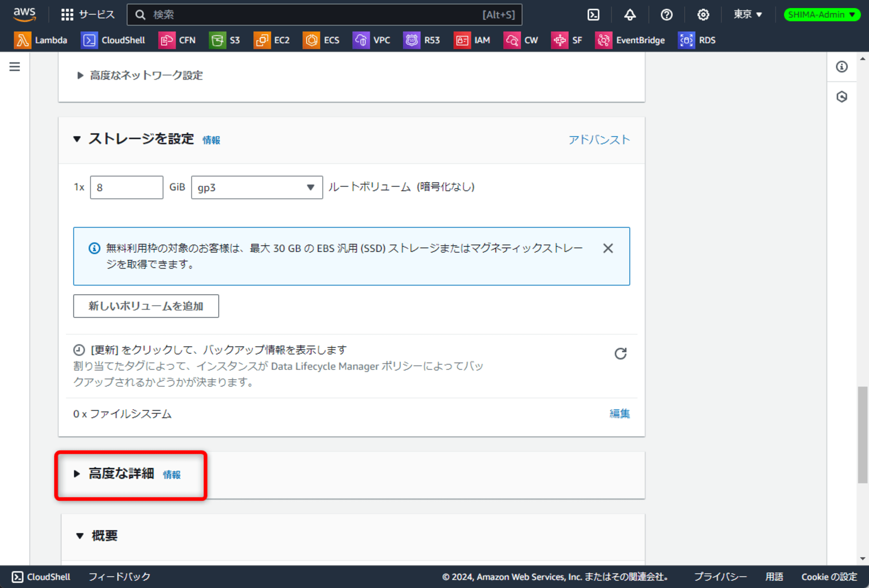
Task: Click the 検索 search field
Action: [x=324, y=15]
